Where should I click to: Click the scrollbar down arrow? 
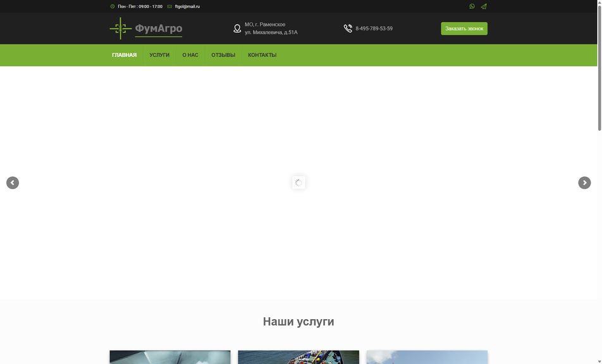point(599,361)
